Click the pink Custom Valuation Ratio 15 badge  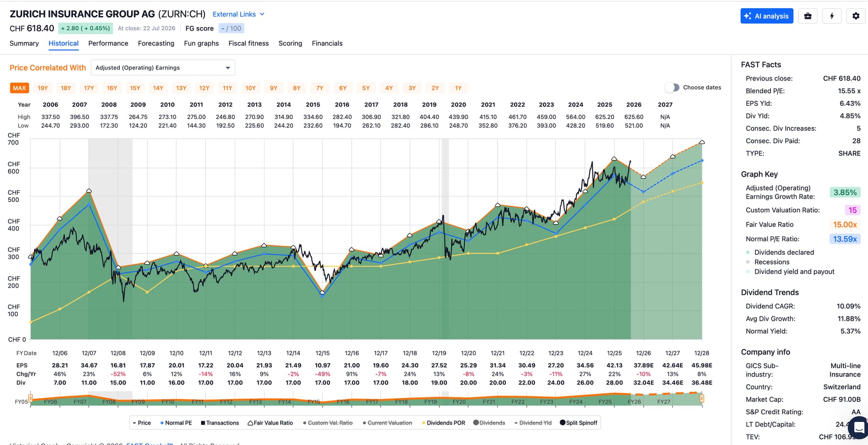point(853,210)
